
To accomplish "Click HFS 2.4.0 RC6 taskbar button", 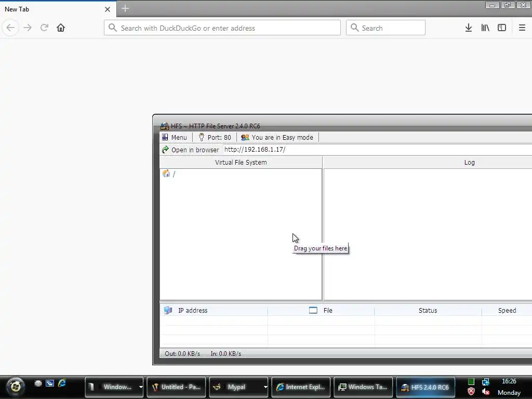I will click(425, 387).
